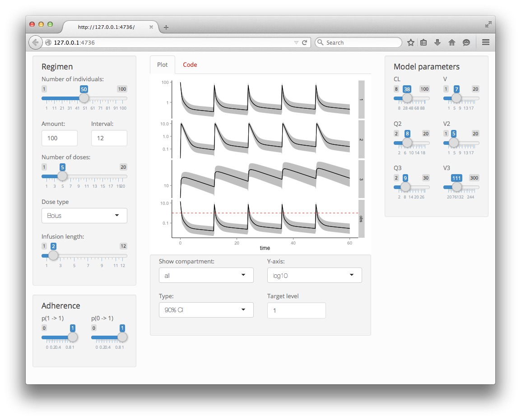
Task: Click the Interval input field
Action: [x=109, y=138]
